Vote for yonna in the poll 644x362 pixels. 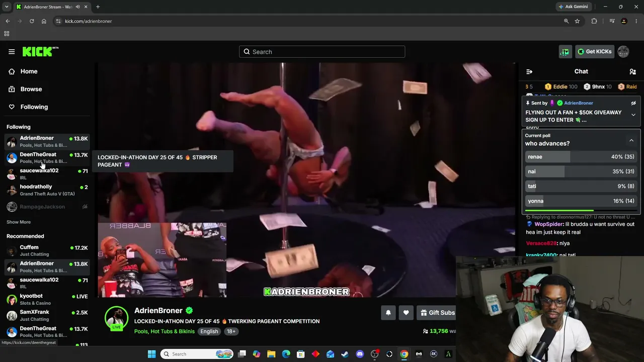pyautogui.click(x=581, y=201)
